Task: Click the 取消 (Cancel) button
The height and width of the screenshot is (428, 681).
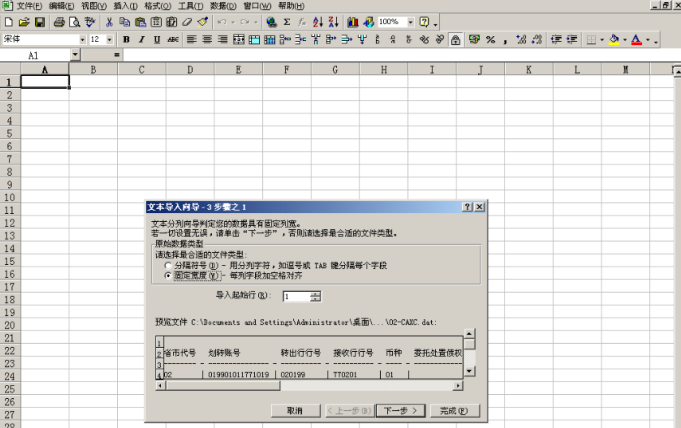Action: click(295, 411)
